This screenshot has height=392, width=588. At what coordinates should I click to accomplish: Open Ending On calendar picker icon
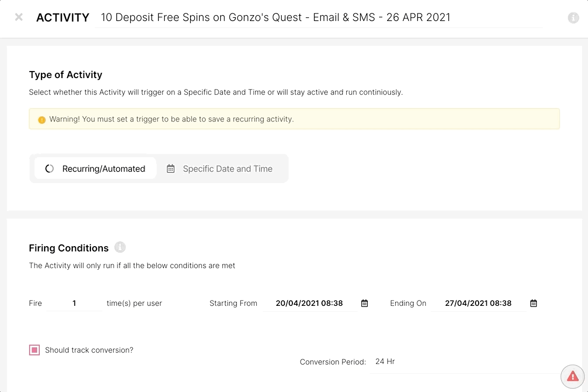(x=534, y=303)
